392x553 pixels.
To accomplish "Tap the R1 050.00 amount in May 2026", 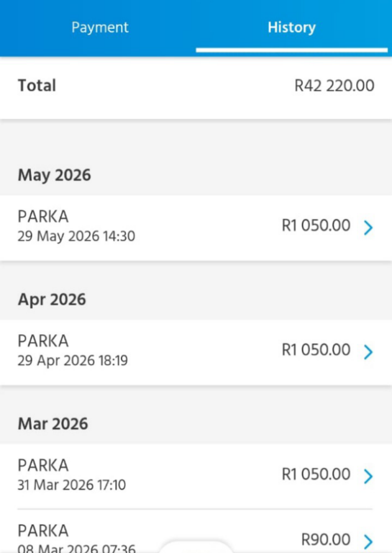I will pos(316,225).
